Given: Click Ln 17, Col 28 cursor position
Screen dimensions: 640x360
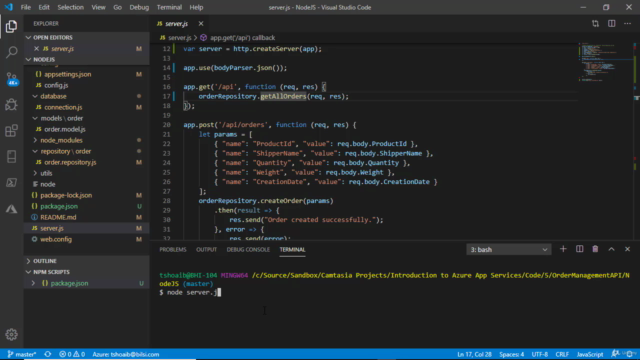Looking at the screenshot, I should [x=474, y=354].
